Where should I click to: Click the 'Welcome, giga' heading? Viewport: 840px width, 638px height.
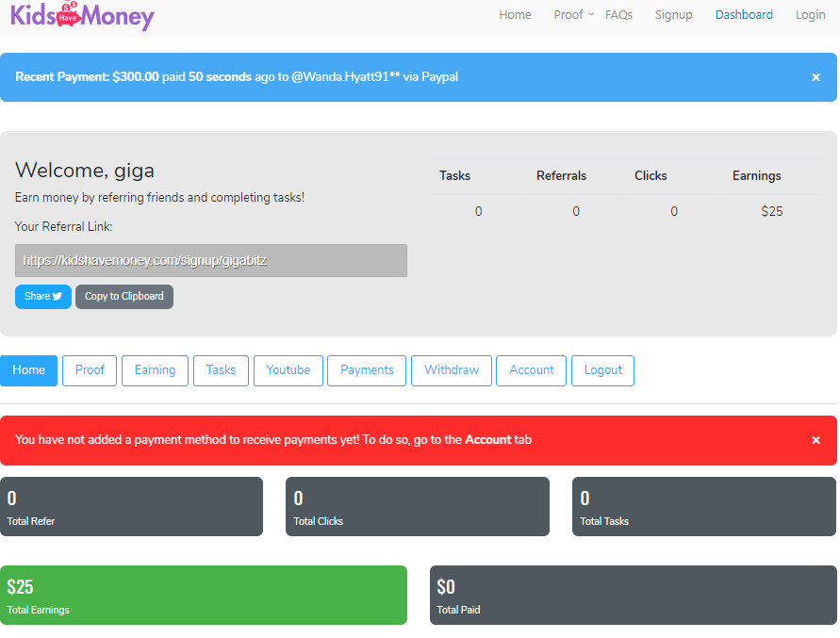pos(85,171)
